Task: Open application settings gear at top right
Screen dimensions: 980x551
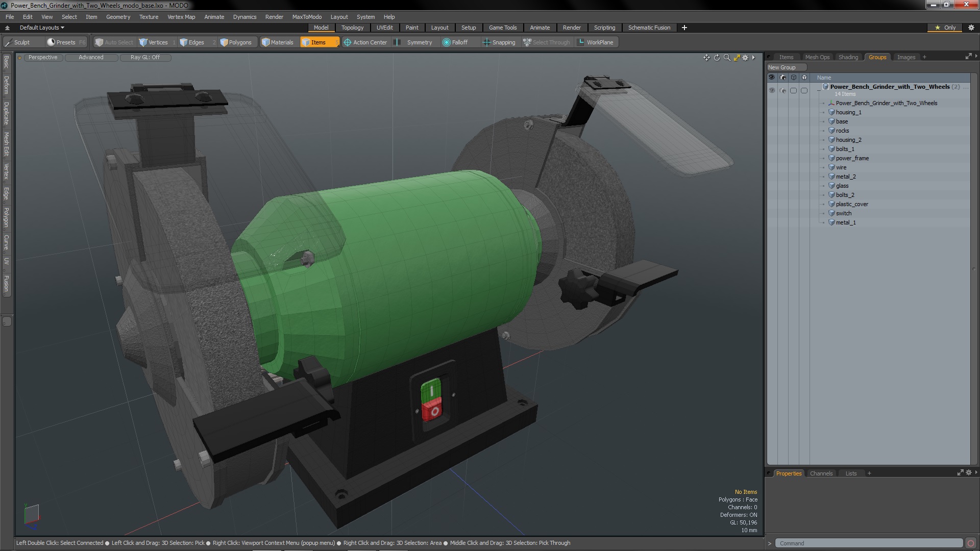Action: [x=971, y=28]
